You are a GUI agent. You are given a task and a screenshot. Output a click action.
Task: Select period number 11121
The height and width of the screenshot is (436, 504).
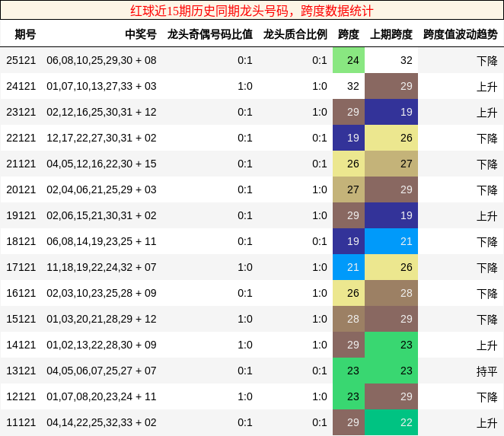(21, 422)
